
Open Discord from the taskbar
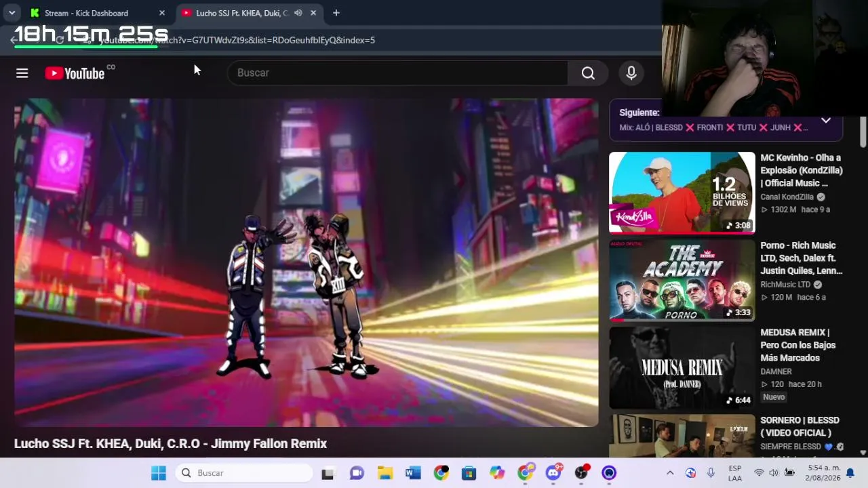point(553,473)
